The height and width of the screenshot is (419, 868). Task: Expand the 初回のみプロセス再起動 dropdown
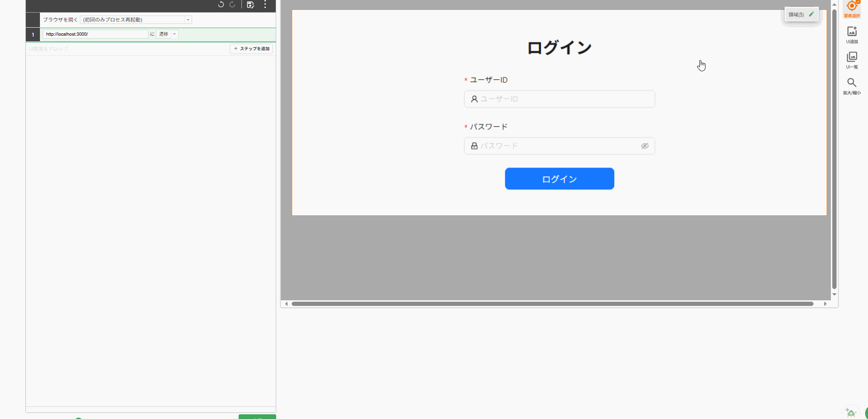pyautogui.click(x=188, y=20)
